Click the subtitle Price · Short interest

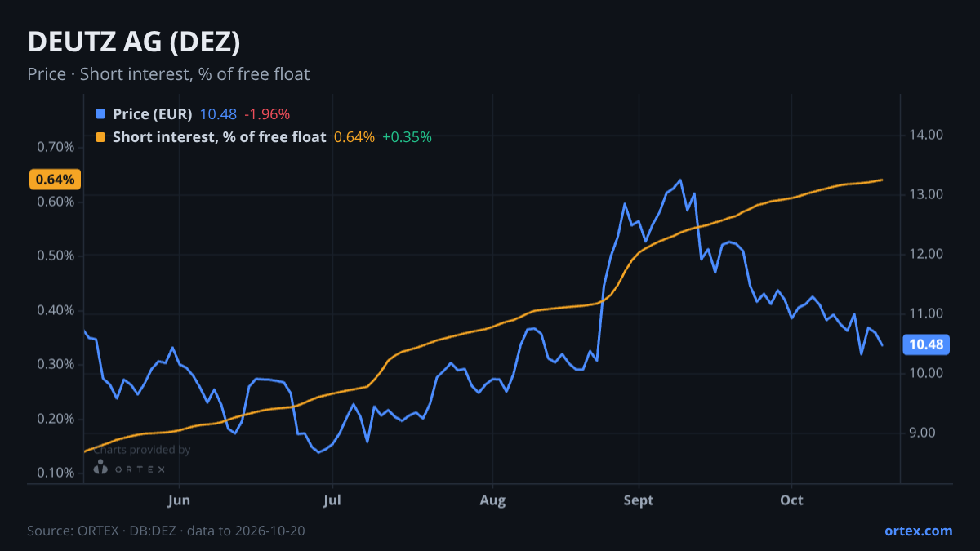(168, 74)
